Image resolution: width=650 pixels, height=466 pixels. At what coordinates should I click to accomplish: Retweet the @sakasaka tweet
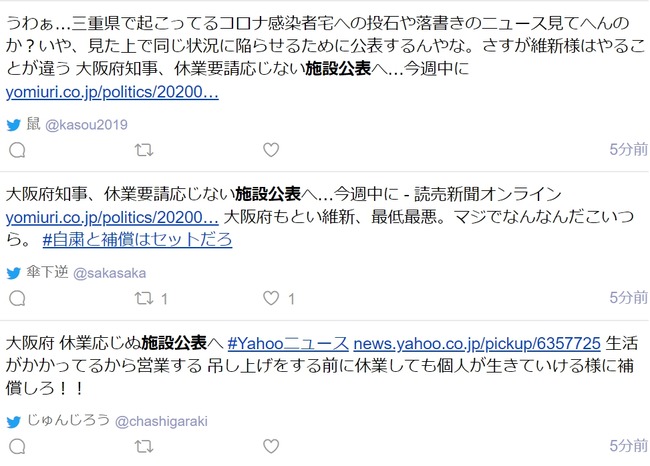pyautogui.click(x=144, y=298)
